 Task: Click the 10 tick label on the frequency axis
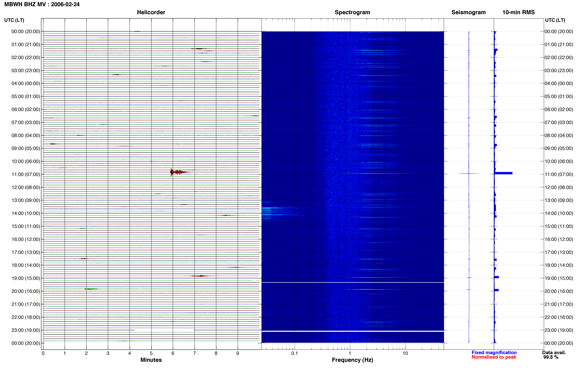(405, 353)
